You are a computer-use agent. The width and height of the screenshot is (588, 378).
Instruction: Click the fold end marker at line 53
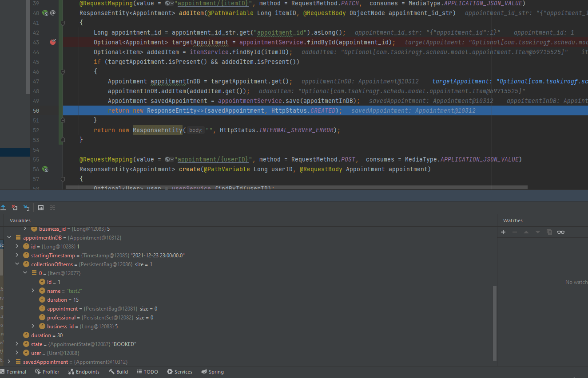point(63,140)
